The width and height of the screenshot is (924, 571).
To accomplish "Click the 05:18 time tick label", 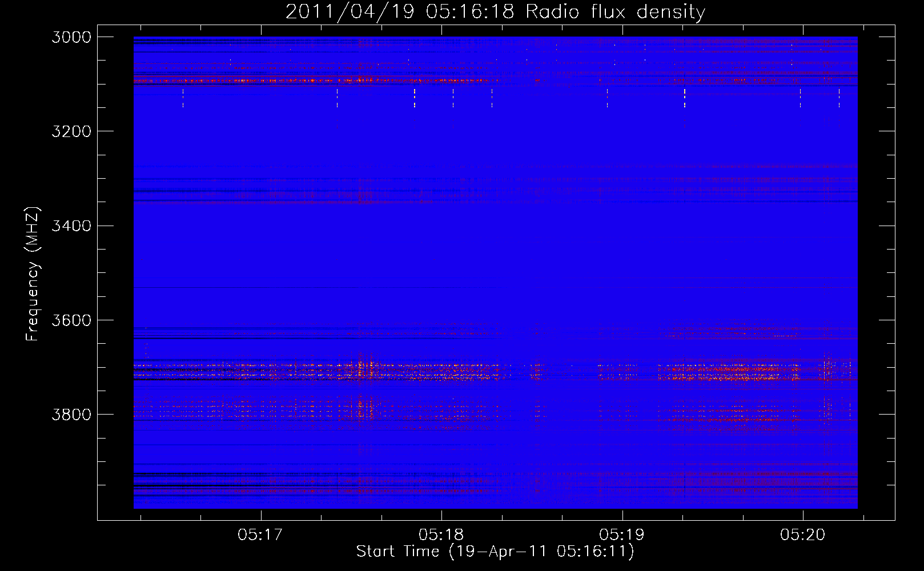I will point(441,535).
